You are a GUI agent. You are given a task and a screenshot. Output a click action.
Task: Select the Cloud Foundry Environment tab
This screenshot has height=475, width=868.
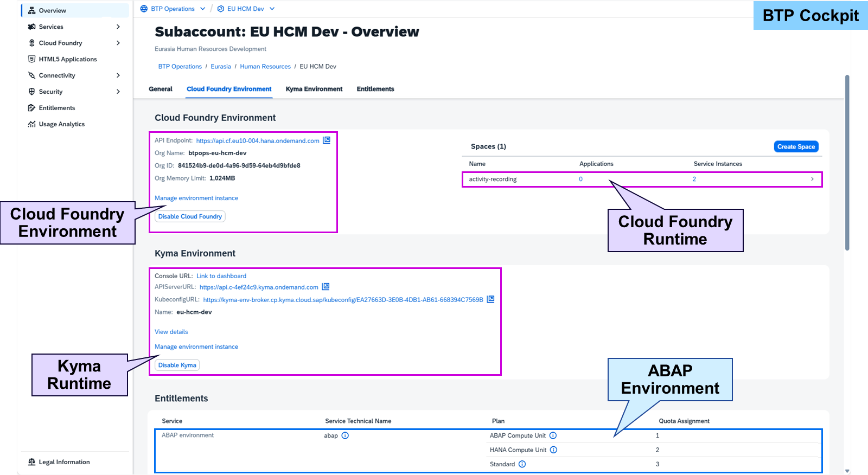(229, 89)
